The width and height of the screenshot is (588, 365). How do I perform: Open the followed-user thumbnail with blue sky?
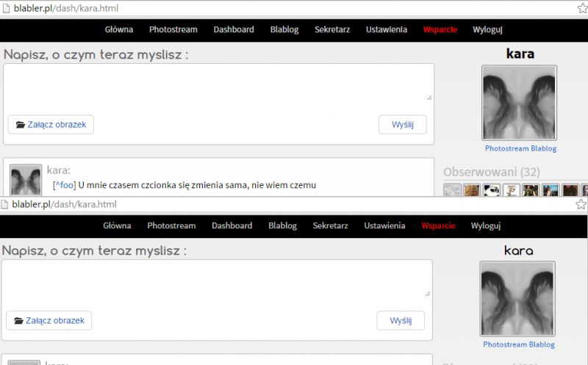tap(551, 190)
